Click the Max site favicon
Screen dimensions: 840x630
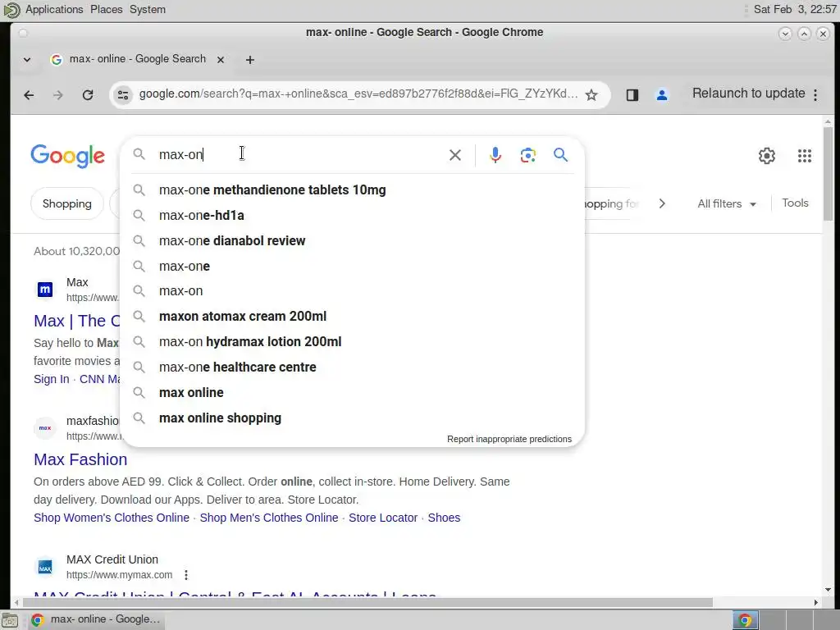[x=45, y=290]
